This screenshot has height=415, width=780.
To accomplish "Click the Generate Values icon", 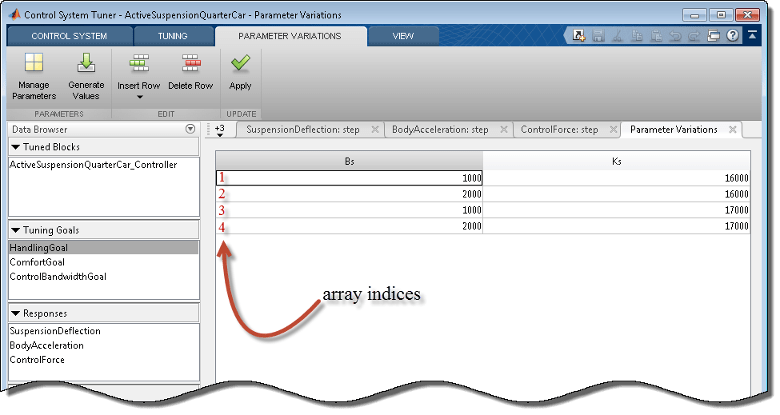I will pyautogui.click(x=86, y=63).
